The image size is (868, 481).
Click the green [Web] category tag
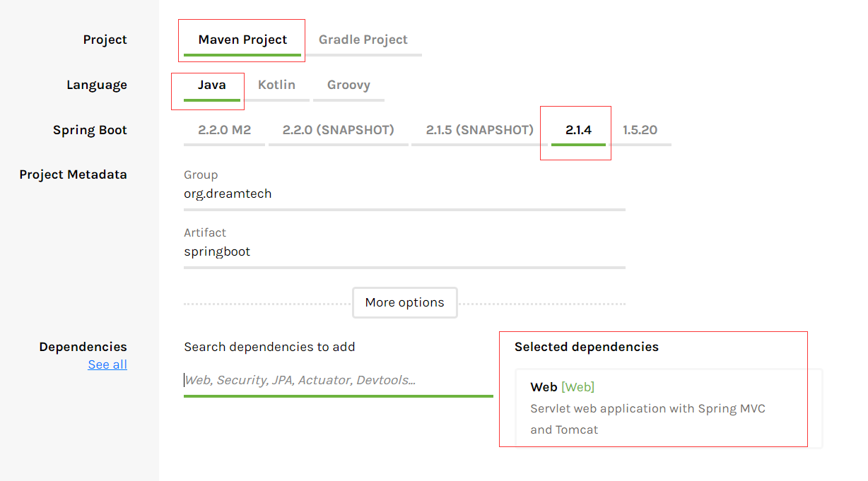[x=577, y=387]
